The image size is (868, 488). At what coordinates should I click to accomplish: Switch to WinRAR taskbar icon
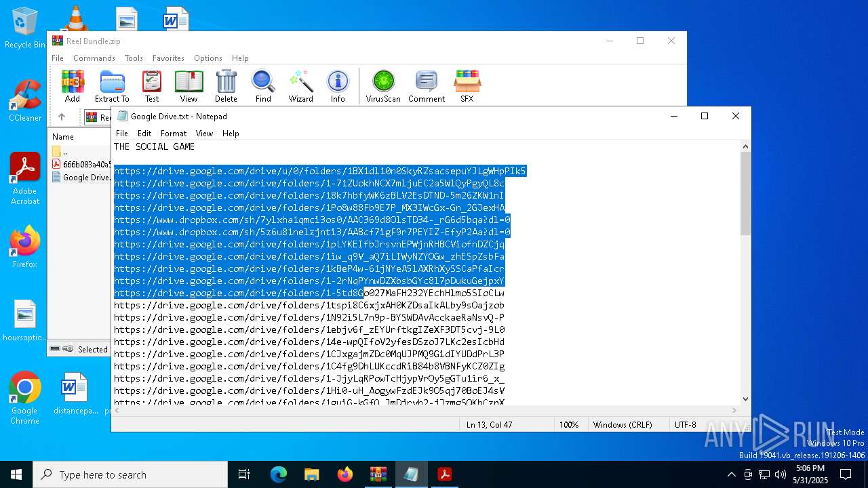(378, 474)
